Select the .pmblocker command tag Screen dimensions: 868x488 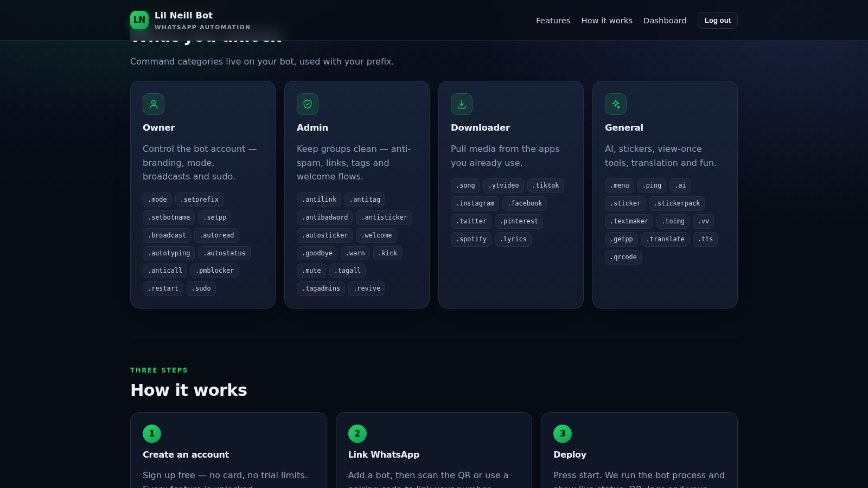(x=214, y=271)
